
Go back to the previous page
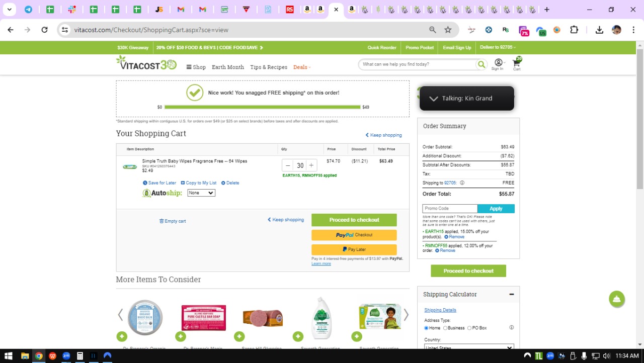pos(11,30)
